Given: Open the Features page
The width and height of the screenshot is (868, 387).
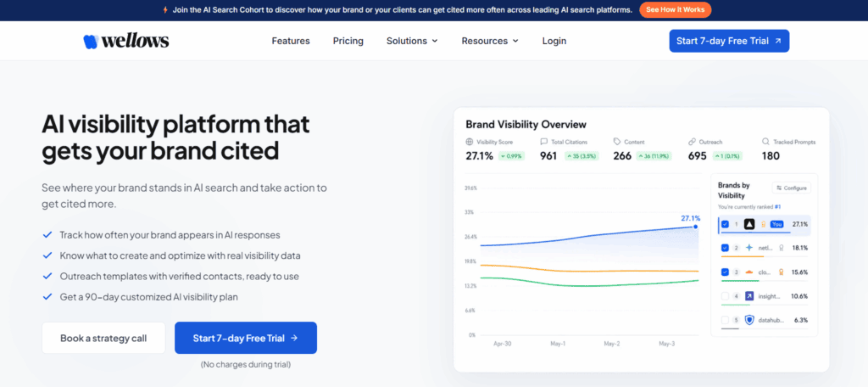Looking at the screenshot, I should (291, 41).
